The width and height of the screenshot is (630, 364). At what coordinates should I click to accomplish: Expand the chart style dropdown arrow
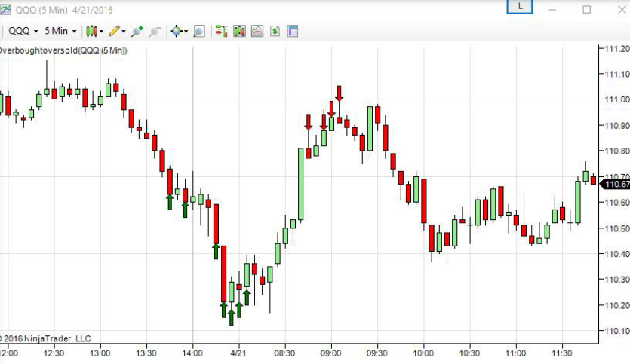tap(101, 32)
